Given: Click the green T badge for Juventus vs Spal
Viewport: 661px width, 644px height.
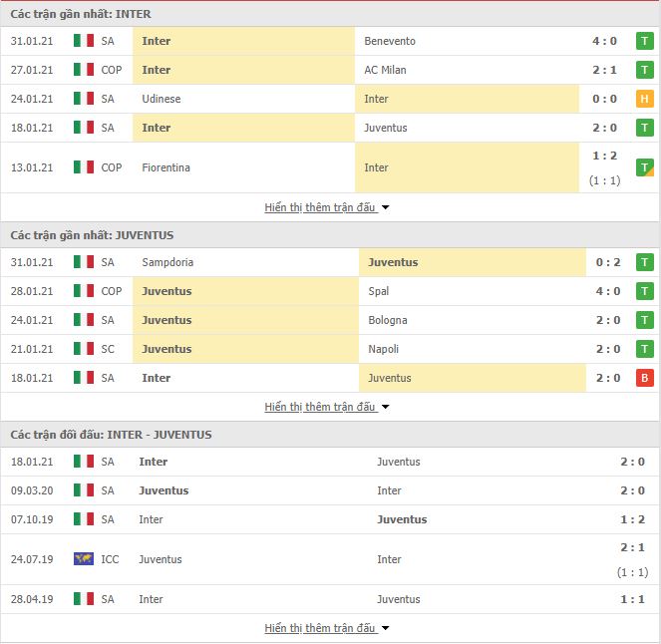Looking at the screenshot, I should (x=645, y=291).
